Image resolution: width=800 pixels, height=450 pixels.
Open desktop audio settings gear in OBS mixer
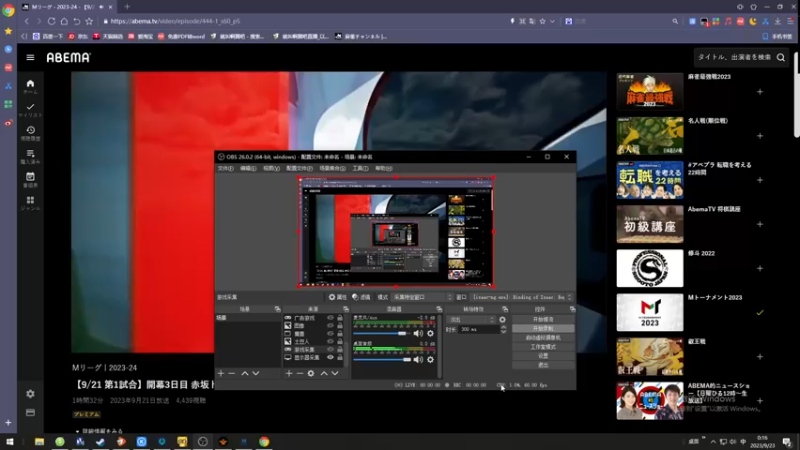[x=431, y=359]
